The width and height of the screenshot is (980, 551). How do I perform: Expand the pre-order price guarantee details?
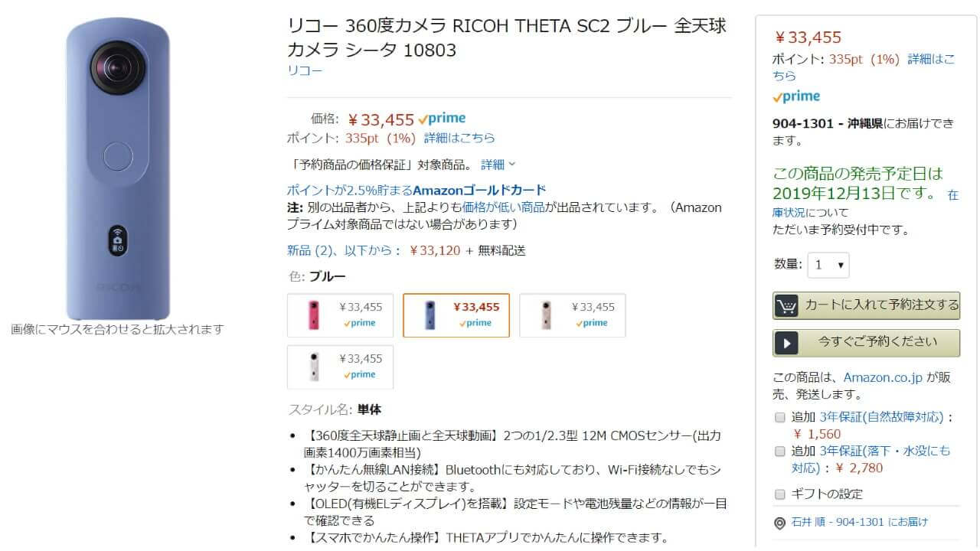[498, 165]
